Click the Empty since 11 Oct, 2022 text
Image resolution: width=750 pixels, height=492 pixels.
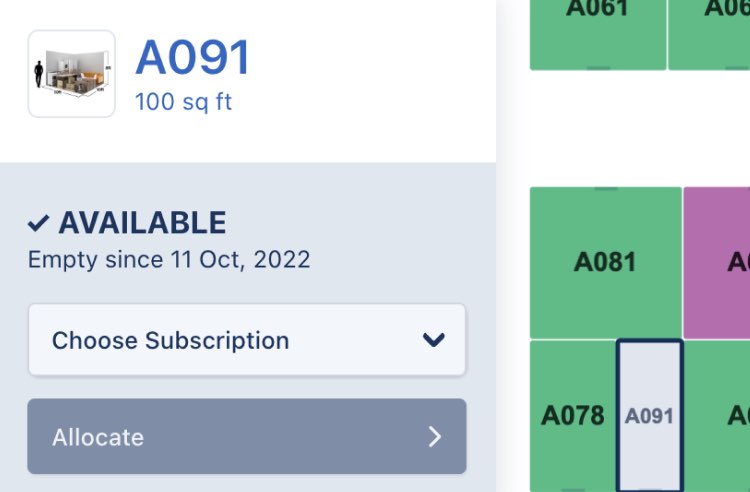pos(169,260)
